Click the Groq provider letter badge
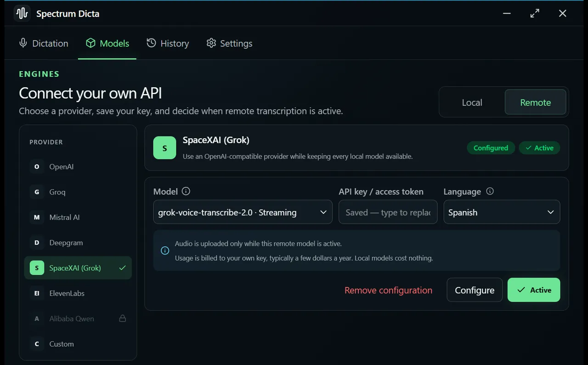 click(37, 192)
